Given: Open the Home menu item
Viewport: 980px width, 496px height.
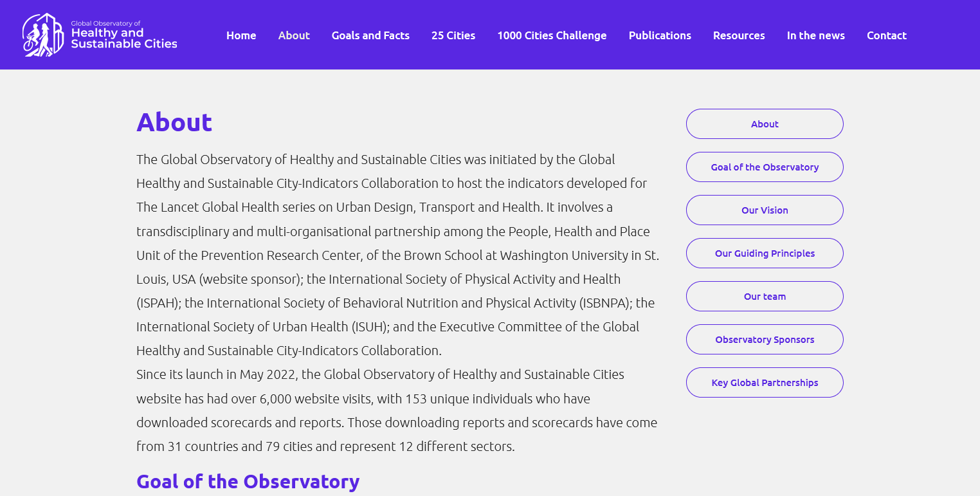Looking at the screenshot, I should [x=241, y=35].
